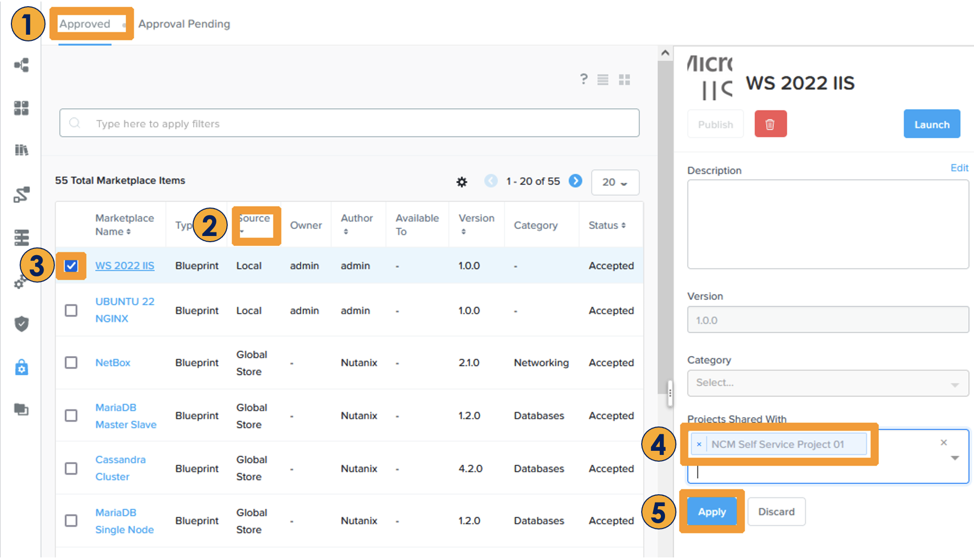Viewport: 974px width, 560px height.
Task: Uncheck the WS 2022 IIS checkbox
Action: [x=71, y=266]
